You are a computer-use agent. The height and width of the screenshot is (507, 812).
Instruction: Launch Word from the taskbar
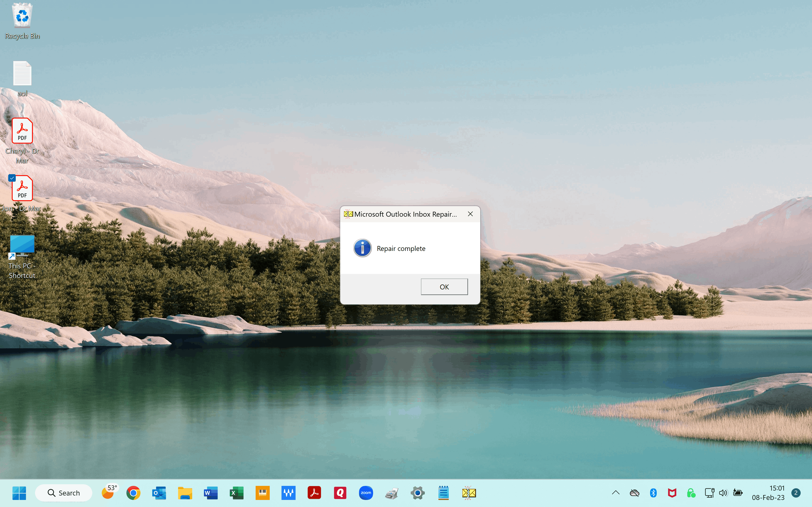pos(211,493)
